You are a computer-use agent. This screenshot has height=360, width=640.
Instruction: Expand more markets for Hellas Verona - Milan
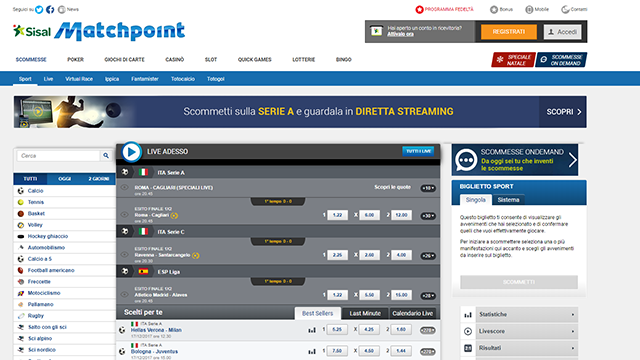[x=428, y=330]
